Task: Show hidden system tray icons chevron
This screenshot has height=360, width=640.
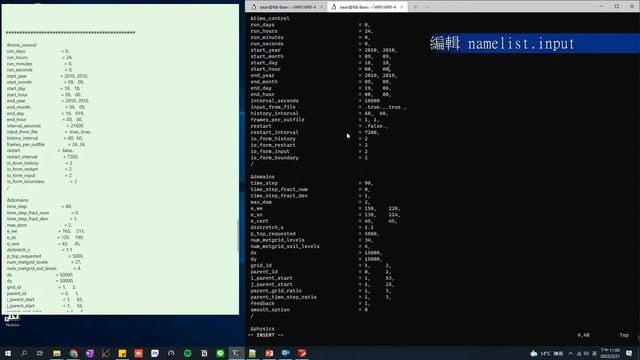Action: point(571,353)
